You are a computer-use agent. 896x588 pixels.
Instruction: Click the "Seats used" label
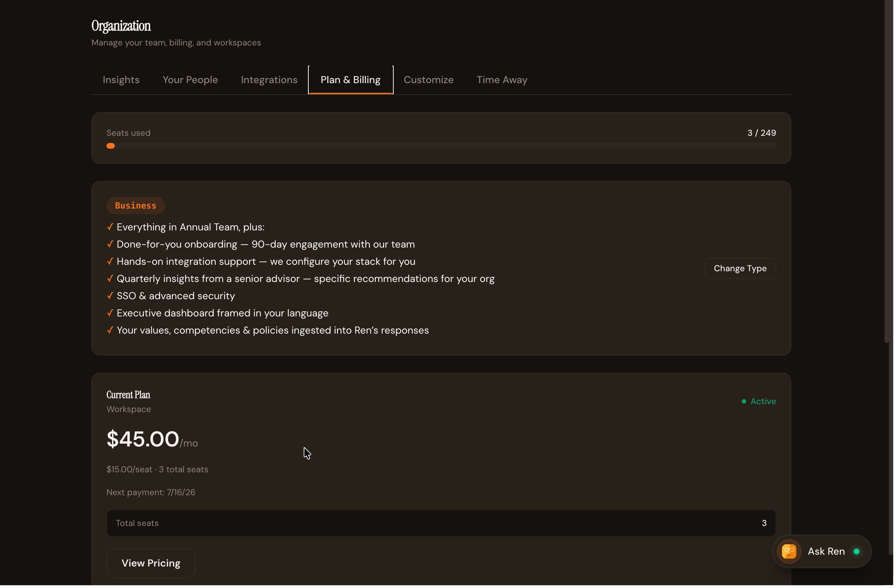(129, 133)
